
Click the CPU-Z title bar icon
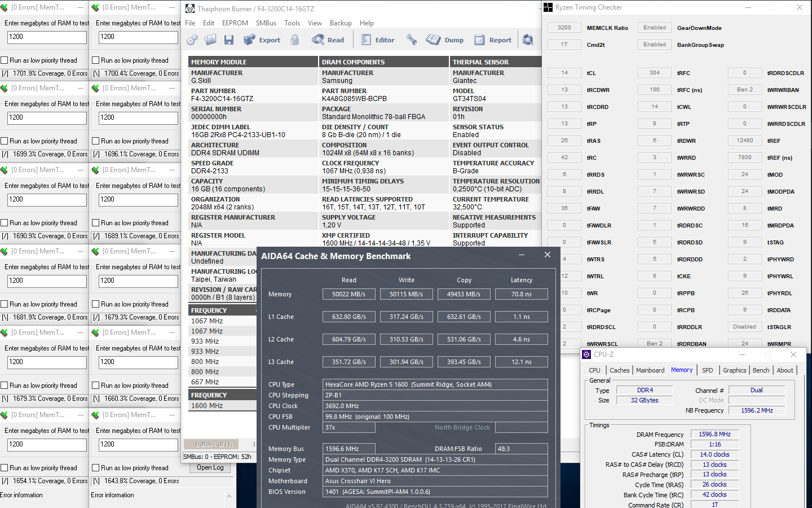click(x=586, y=354)
